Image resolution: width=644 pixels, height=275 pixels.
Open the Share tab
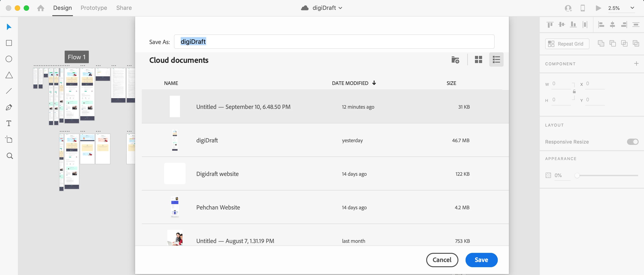[124, 8]
